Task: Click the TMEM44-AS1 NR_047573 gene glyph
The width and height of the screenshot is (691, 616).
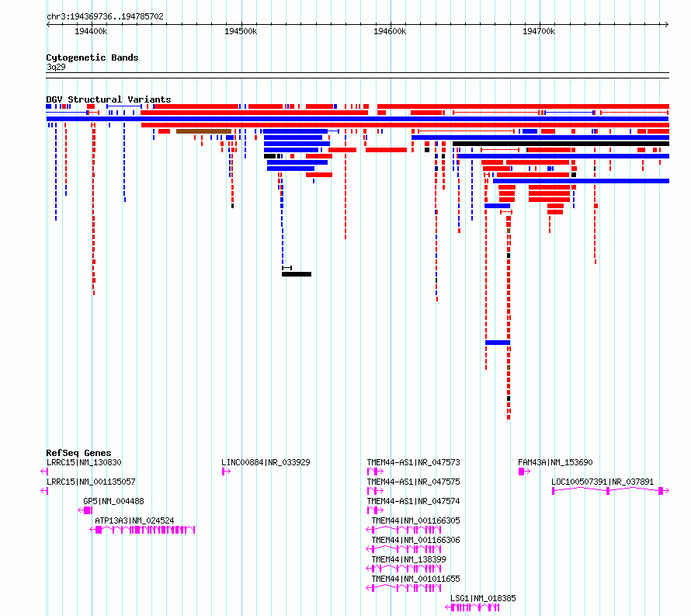Action: click(x=375, y=472)
